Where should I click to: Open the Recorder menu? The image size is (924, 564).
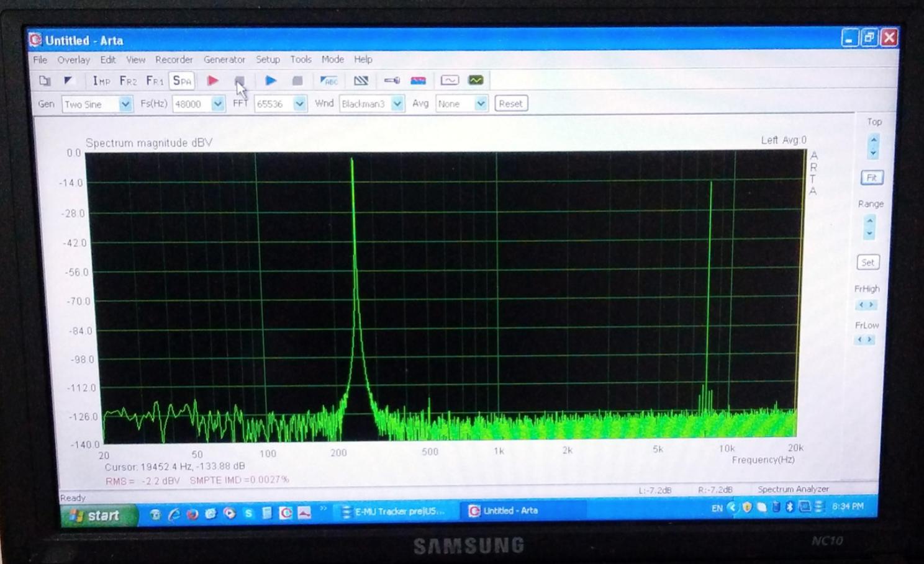coord(174,60)
